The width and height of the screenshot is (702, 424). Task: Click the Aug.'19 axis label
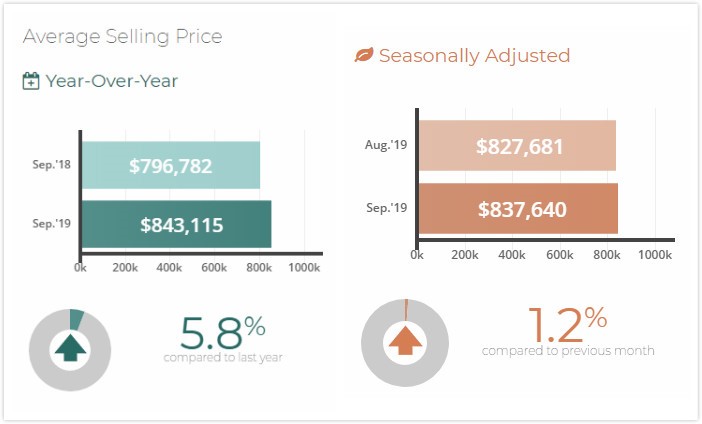[x=385, y=146]
